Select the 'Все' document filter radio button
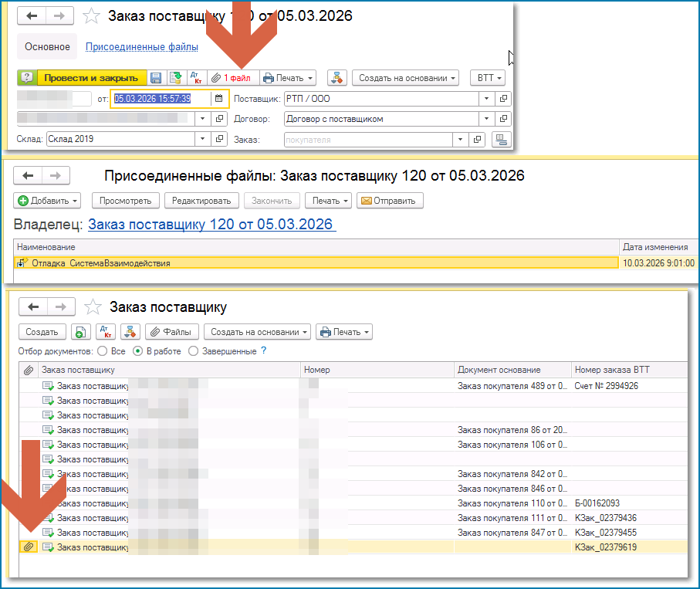The height and width of the screenshot is (589, 700). click(x=100, y=351)
